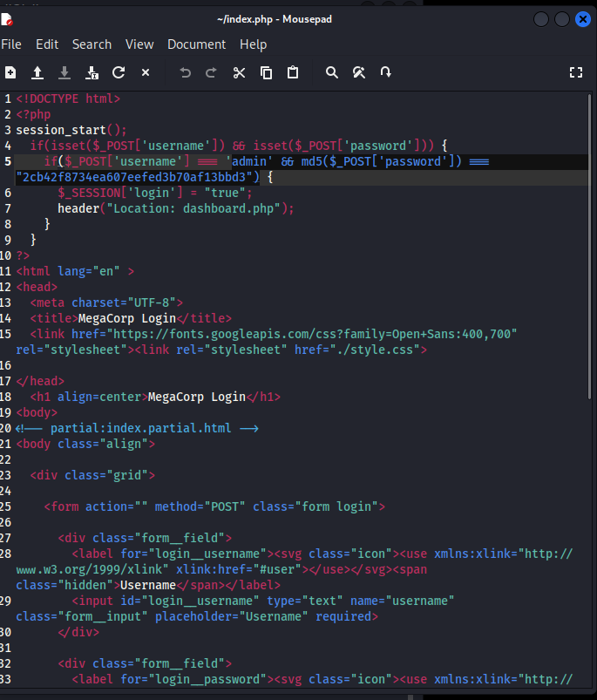Close the current document with X icon

click(x=146, y=72)
